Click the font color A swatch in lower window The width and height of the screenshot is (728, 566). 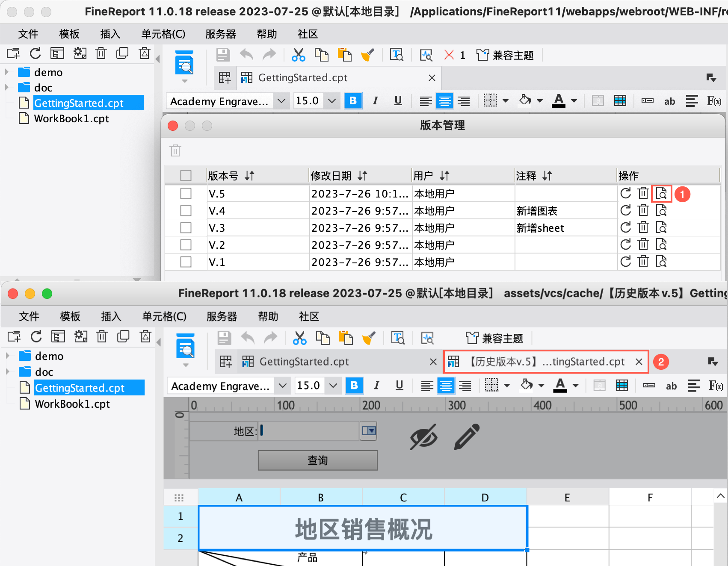pyautogui.click(x=560, y=386)
